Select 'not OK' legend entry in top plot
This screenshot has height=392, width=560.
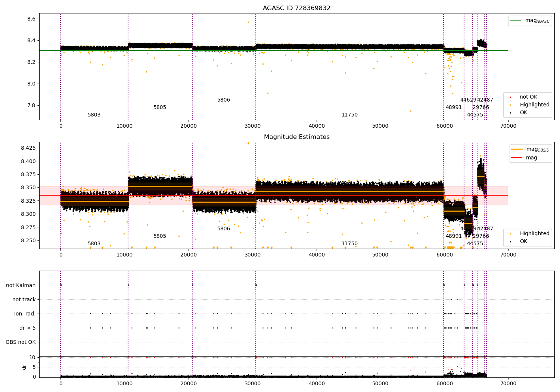(x=528, y=97)
